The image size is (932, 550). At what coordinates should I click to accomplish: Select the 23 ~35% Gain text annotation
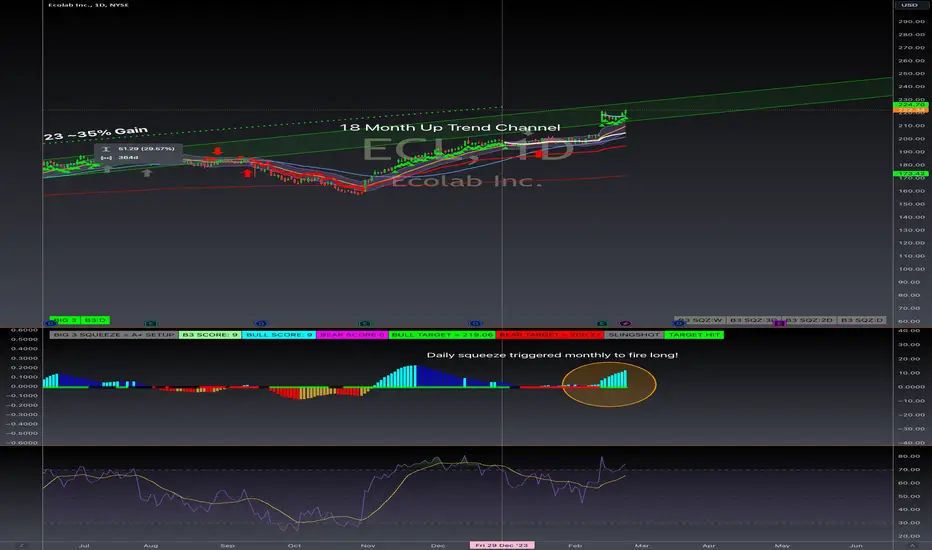click(96, 134)
